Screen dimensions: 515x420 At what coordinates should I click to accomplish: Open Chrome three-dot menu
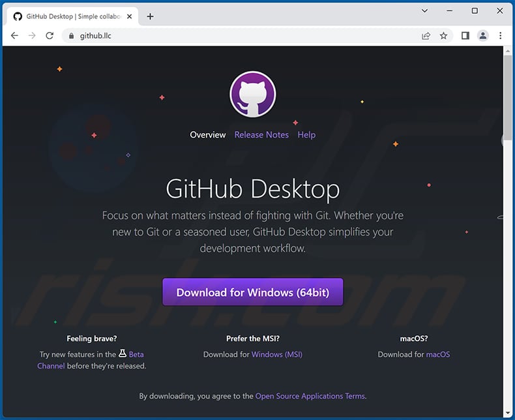500,35
